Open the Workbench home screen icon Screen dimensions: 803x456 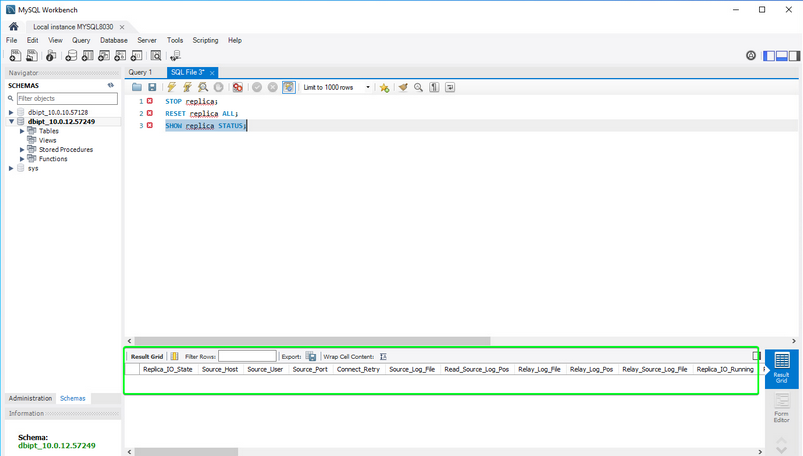pos(14,27)
